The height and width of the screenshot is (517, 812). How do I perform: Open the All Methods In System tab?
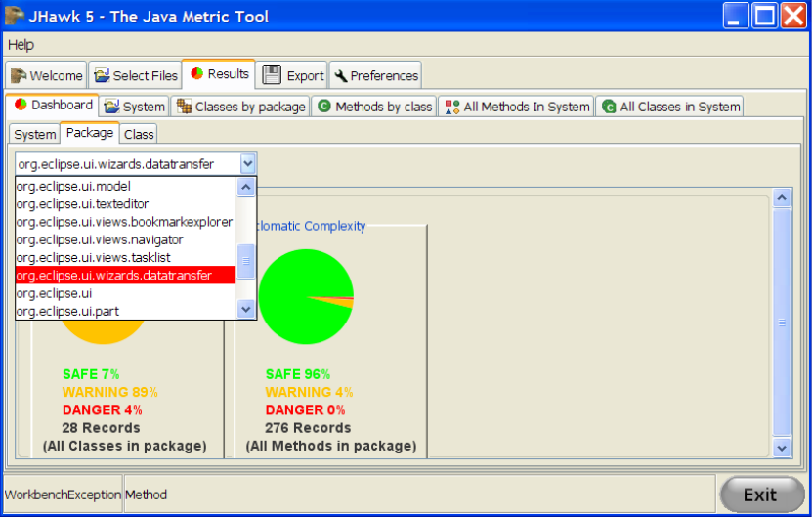(x=517, y=107)
